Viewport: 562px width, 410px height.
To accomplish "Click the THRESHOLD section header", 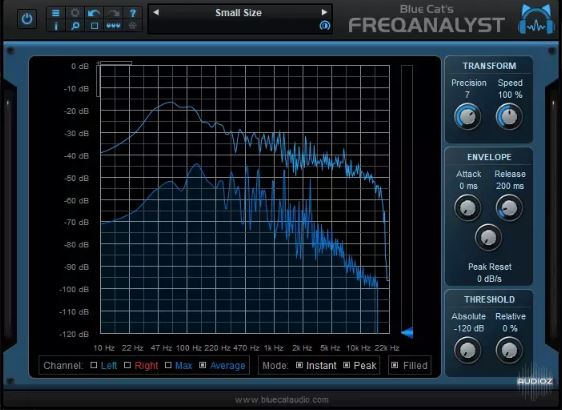I will point(489,300).
